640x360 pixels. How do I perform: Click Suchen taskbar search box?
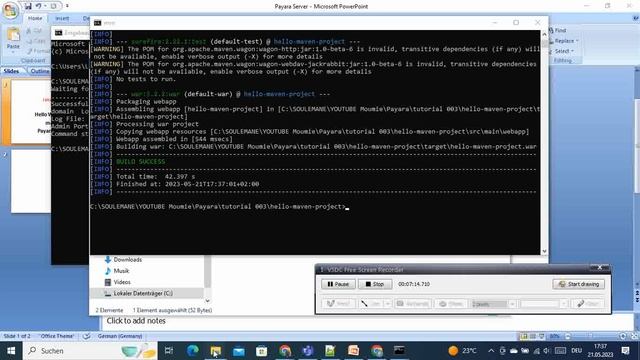pyautogui.click(x=91, y=351)
